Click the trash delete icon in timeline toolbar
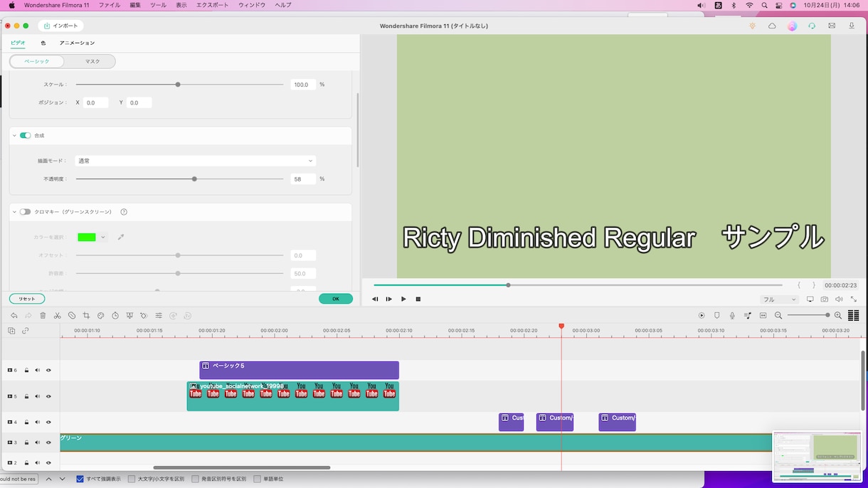Screen dimensions: 868x488 coord(43,316)
